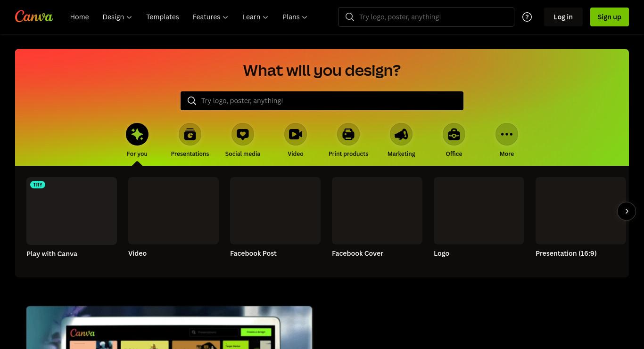Click the 'Presentations' category label
This screenshot has width=644, height=349.
pos(190,154)
